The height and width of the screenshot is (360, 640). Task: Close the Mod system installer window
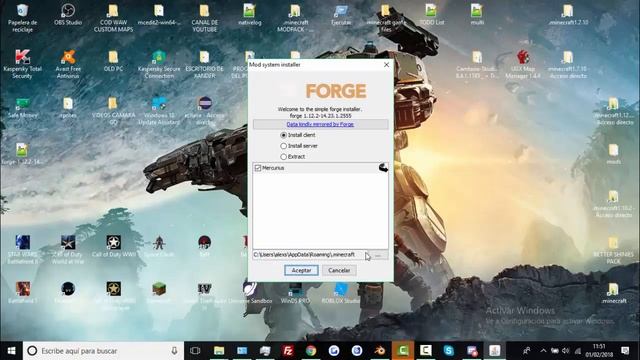pos(386,65)
